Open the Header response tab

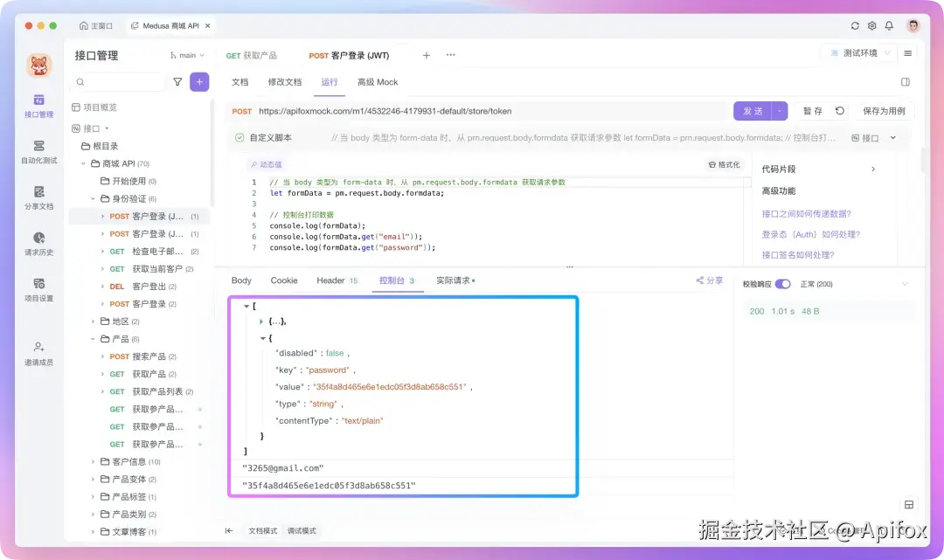[337, 280]
